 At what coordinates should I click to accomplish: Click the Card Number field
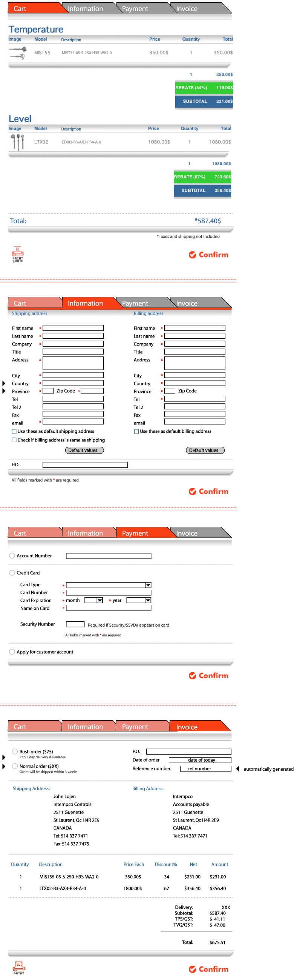coord(109,593)
